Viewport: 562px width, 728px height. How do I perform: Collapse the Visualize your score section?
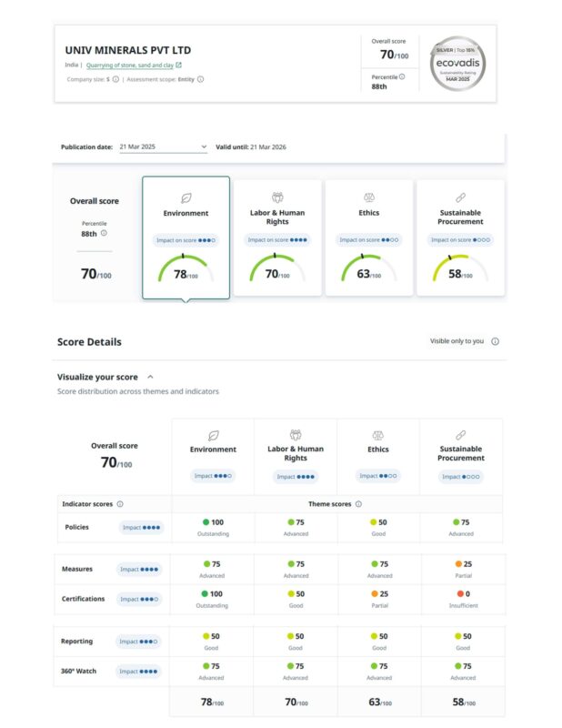(x=150, y=377)
